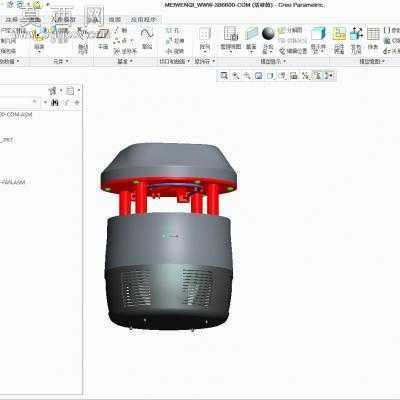Select the COM.ASM root in model tree

coord(16,115)
